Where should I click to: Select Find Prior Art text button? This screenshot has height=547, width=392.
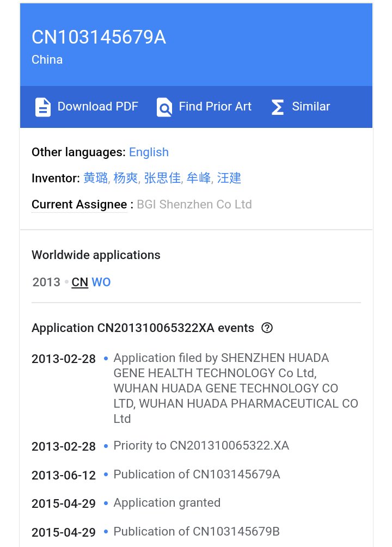(x=215, y=107)
